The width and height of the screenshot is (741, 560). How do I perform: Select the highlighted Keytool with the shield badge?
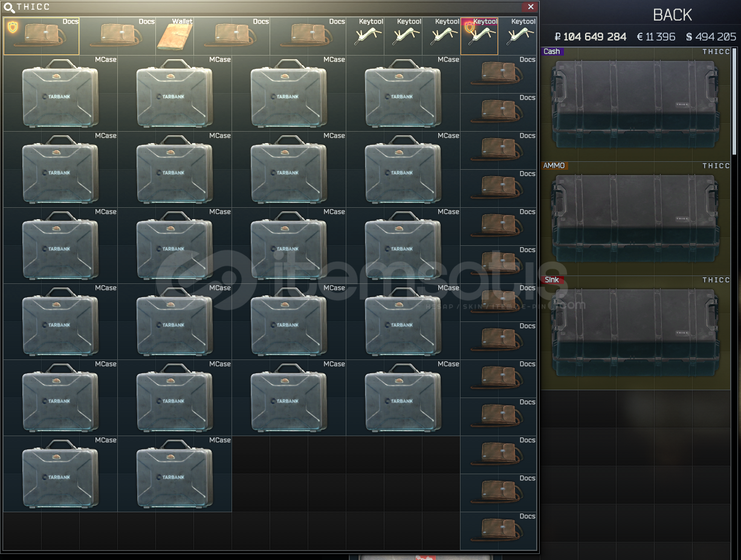pyautogui.click(x=479, y=36)
